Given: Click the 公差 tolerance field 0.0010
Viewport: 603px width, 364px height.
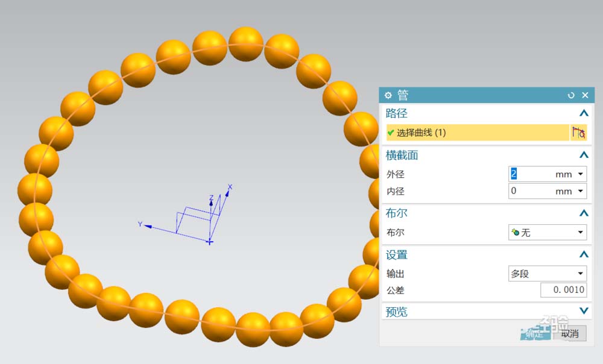Looking at the screenshot, I should pos(564,290).
